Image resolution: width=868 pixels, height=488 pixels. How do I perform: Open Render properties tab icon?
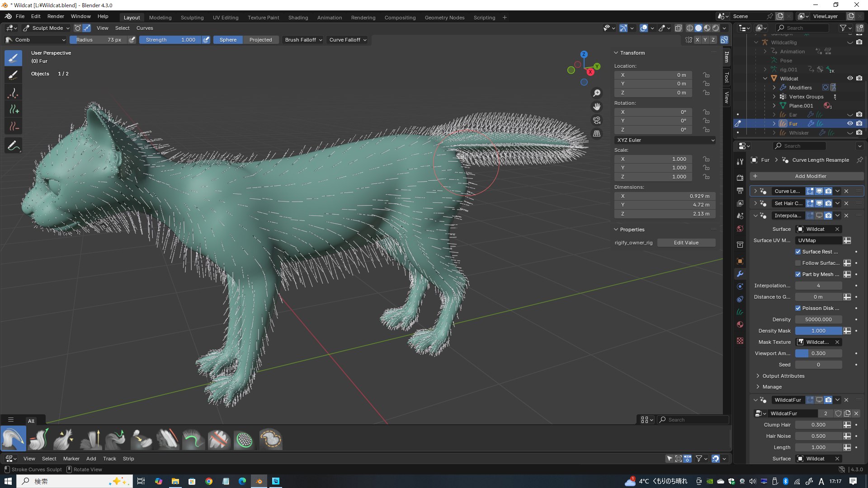(740, 178)
